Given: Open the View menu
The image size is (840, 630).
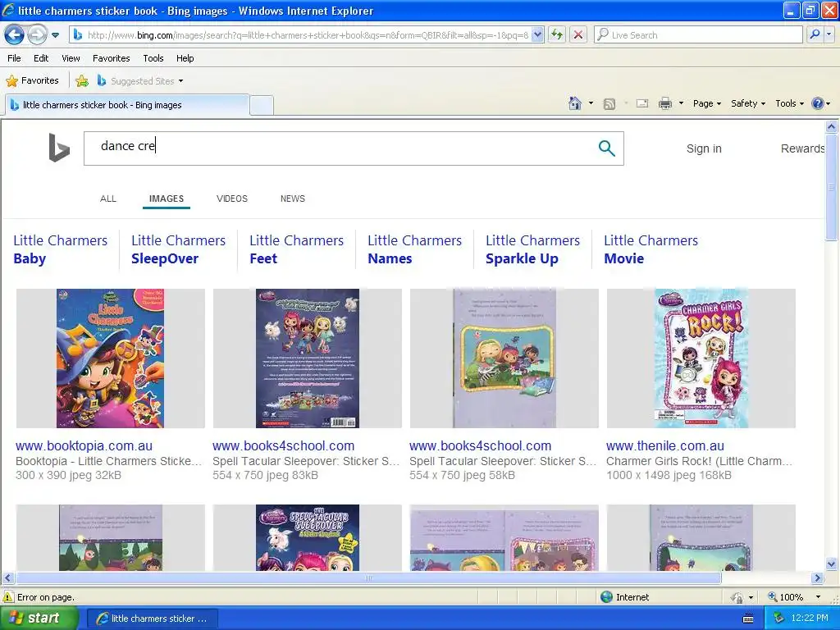Looking at the screenshot, I should click(71, 58).
